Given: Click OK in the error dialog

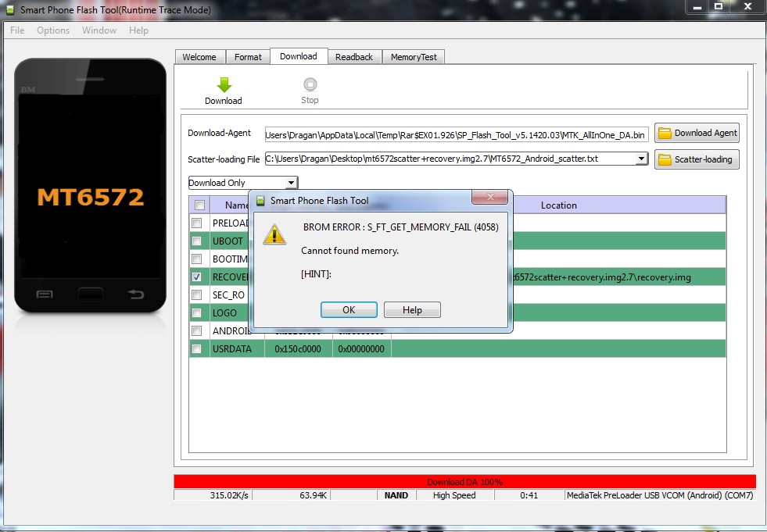Looking at the screenshot, I should (x=349, y=310).
